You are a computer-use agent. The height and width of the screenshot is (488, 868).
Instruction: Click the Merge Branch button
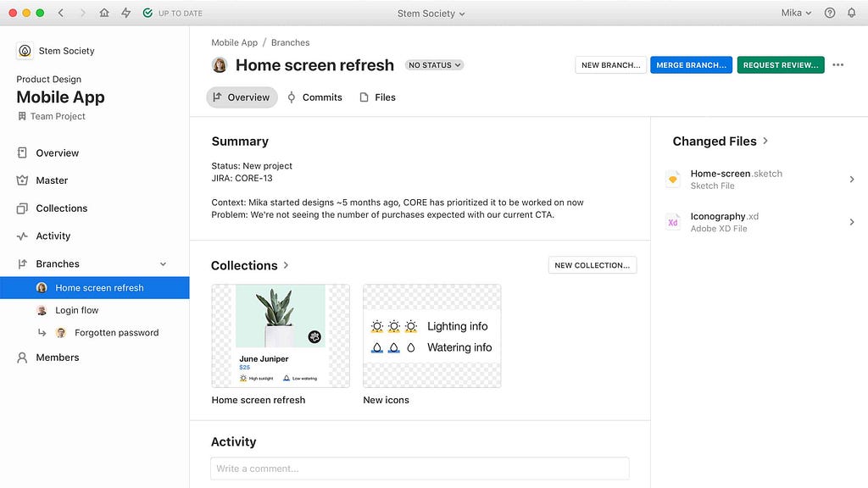click(x=691, y=65)
